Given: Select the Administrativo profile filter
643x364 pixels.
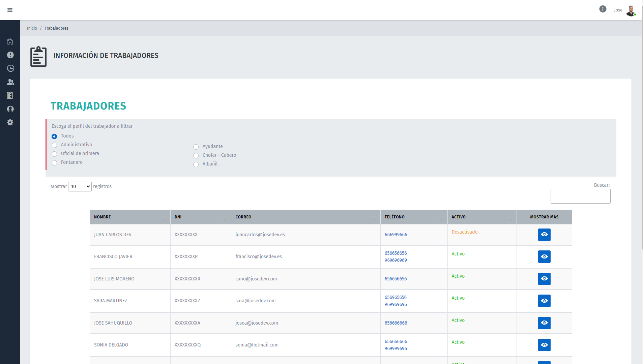Looking at the screenshot, I should pos(54,145).
